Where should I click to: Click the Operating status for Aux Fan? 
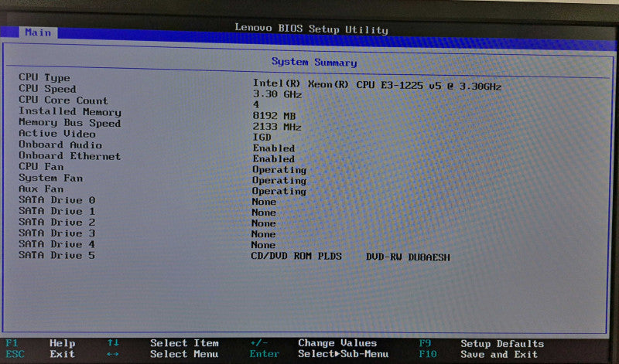[279, 191]
